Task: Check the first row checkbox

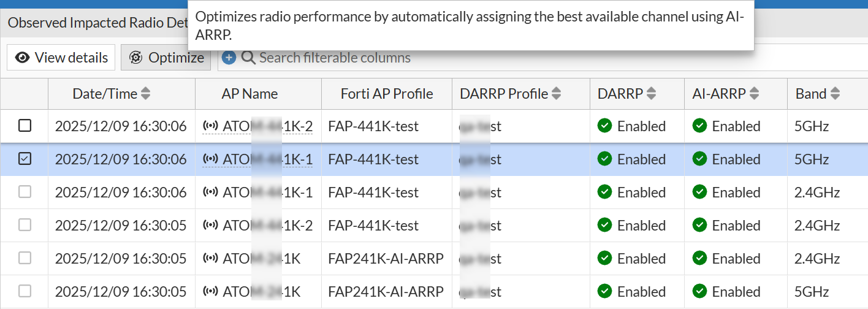Action: pos(25,126)
